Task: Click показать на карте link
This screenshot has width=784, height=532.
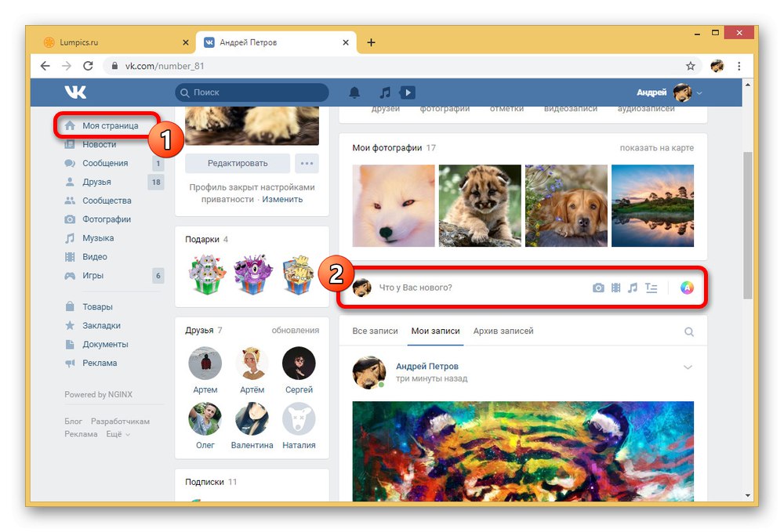Action: pyautogui.click(x=656, y=148)
